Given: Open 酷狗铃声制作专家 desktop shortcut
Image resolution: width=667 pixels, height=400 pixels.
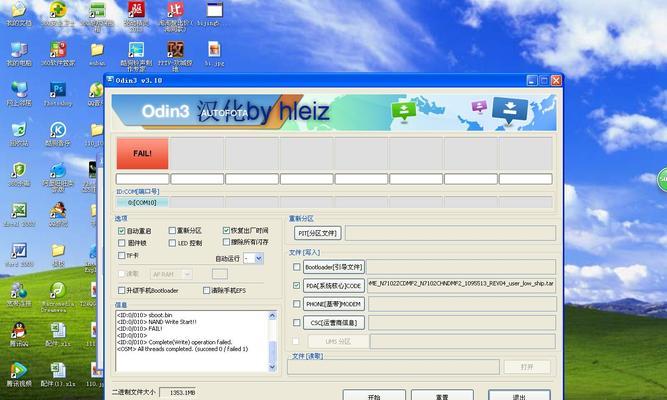Looking at the screenshot, I should (136, 50).
